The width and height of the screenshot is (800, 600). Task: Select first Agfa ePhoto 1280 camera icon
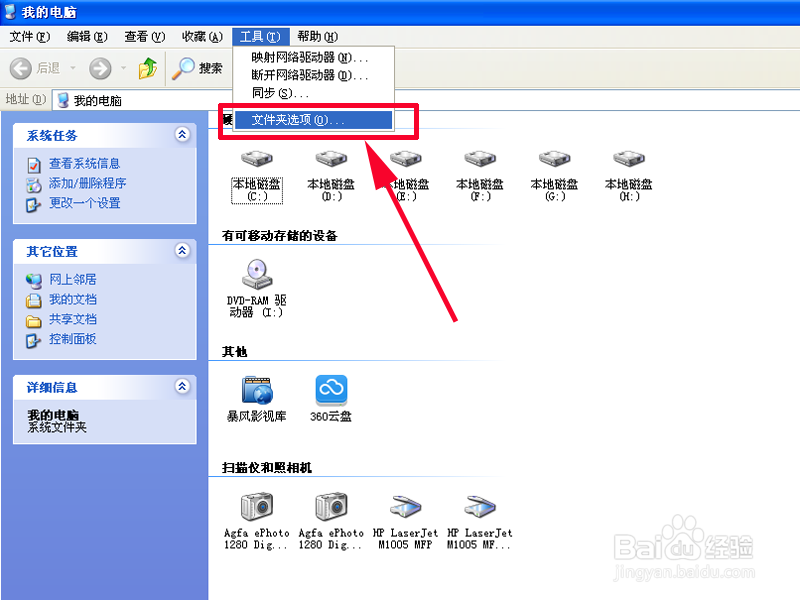257,506
